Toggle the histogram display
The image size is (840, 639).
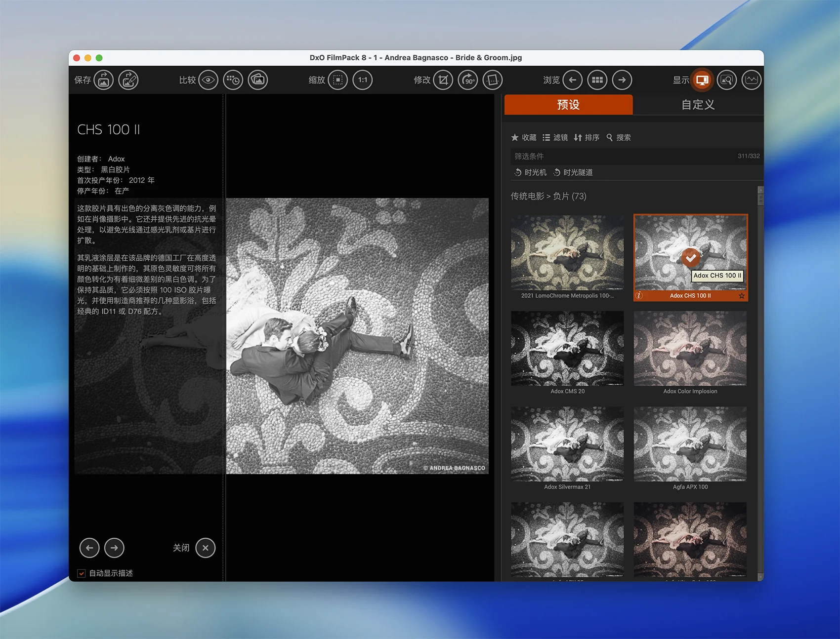[x=752, y=80]
